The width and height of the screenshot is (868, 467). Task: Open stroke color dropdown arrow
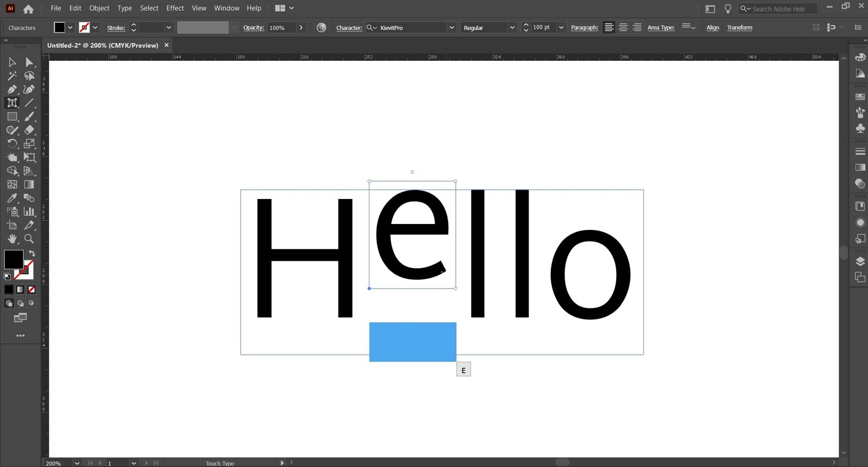coord(95,28)
